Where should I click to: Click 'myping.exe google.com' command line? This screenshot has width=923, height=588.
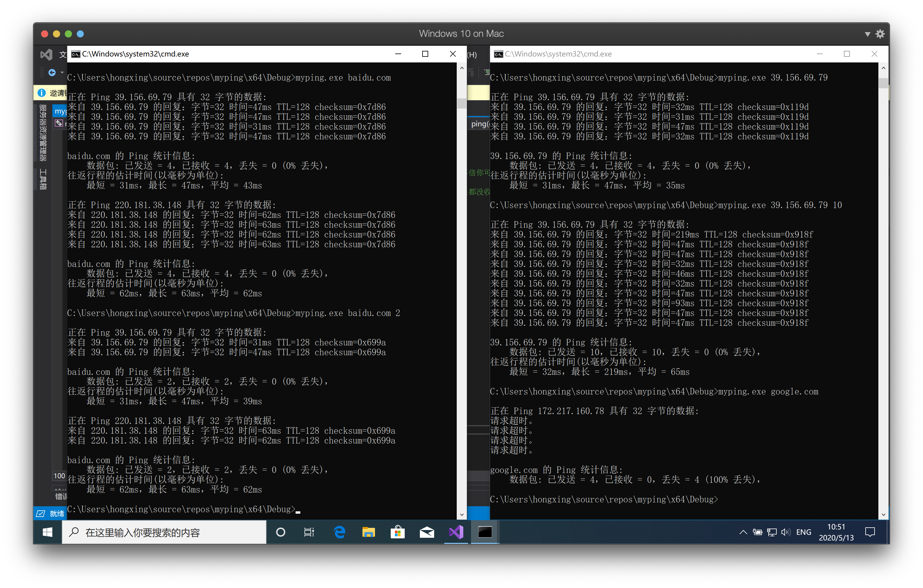tap(654, 392)
